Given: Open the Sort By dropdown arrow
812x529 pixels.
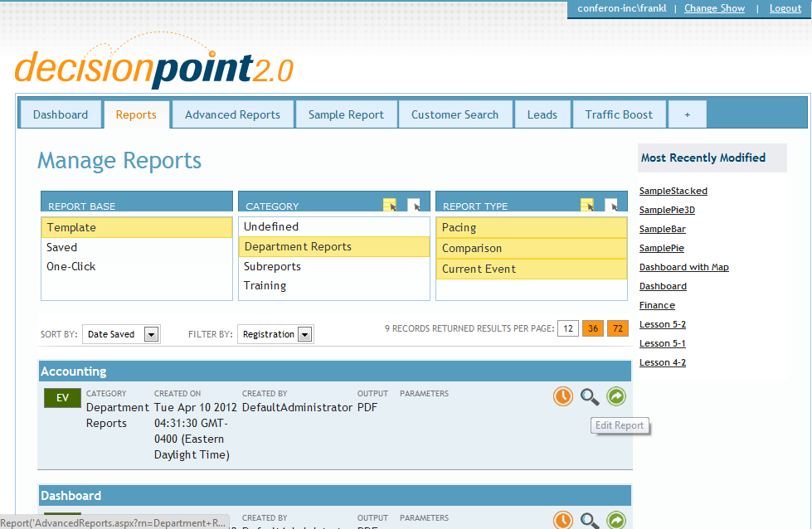Looking at the screenshot, I should tap(151, 334).
